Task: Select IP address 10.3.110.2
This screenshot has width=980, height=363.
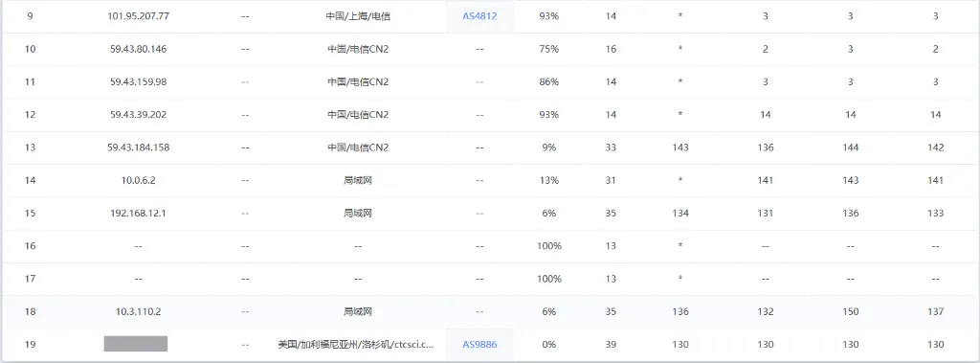Action: 138,311
